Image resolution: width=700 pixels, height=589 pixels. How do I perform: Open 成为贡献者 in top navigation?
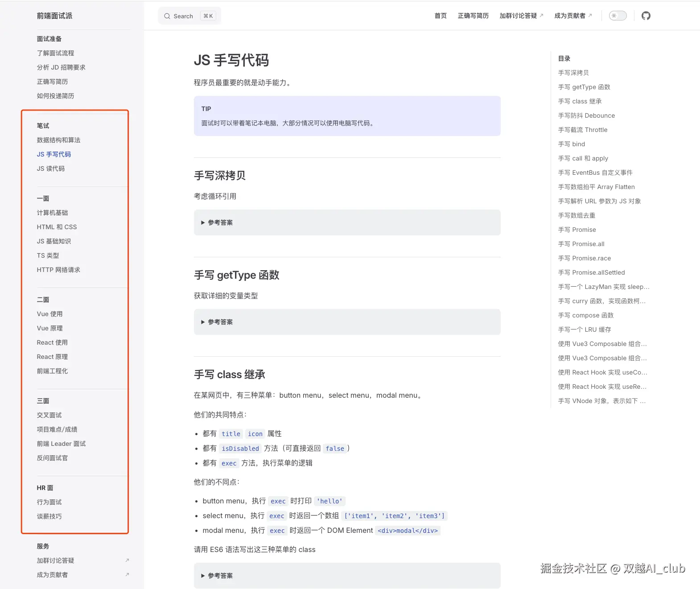[x=573, y=16]
